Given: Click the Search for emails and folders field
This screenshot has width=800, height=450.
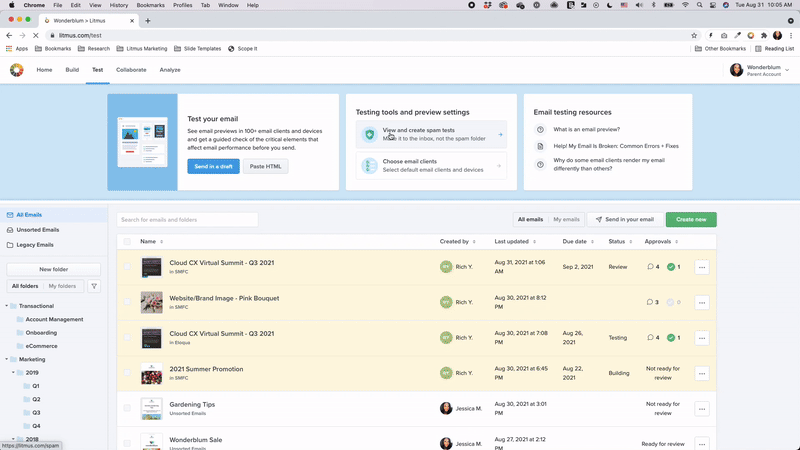Looking at the screenshot, I should [187, 220].
